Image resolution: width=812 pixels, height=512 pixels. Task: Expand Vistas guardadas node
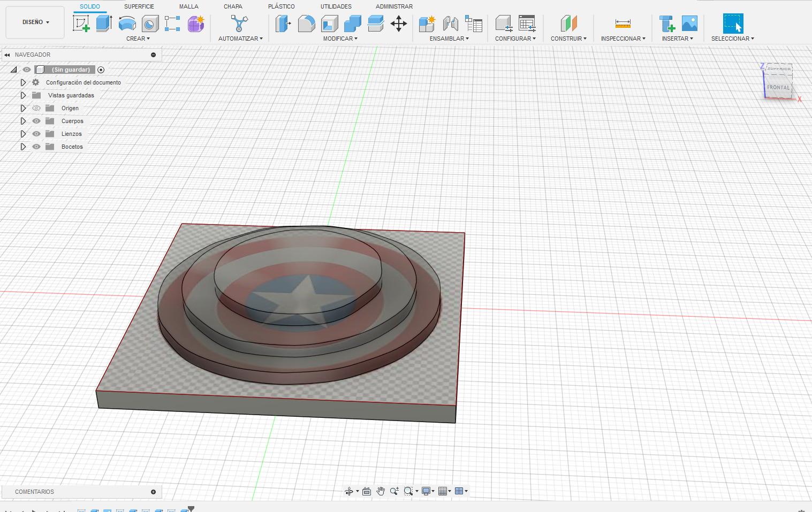coord(23,95)
